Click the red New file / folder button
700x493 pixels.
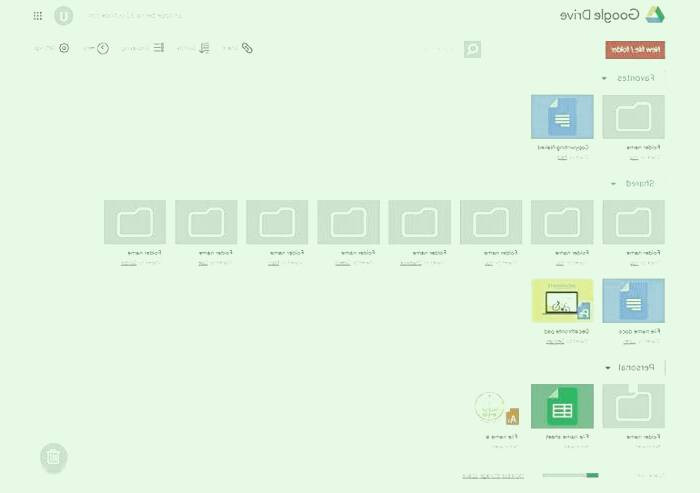tap(635, 50)
